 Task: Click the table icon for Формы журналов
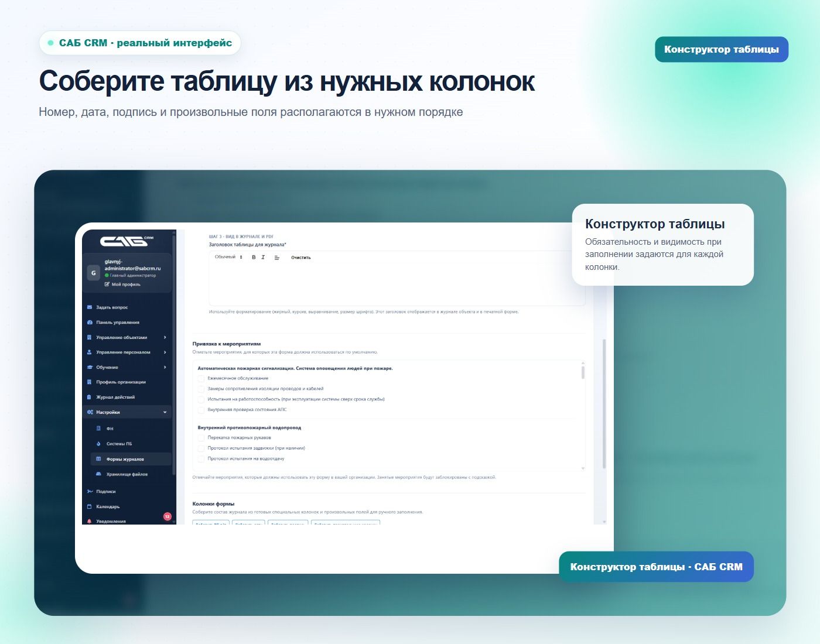tap(99, 459)
